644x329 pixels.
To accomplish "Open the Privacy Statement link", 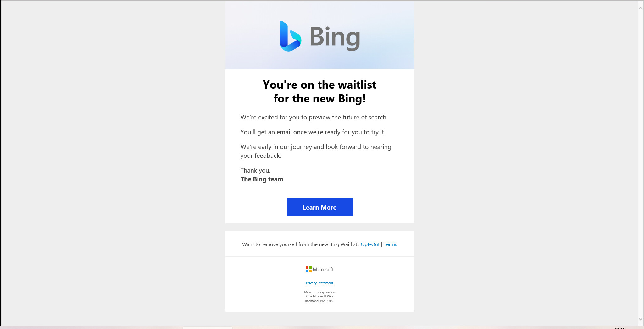I will [x=319, y=283].
